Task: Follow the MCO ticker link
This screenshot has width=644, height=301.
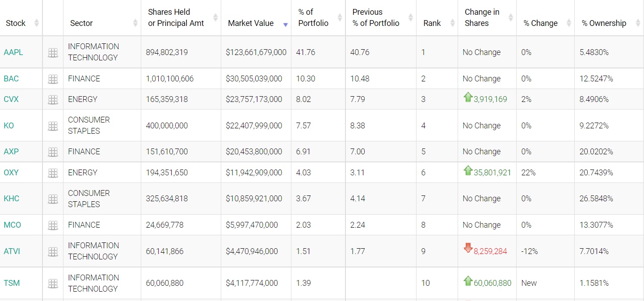Action: click(13, 225)
